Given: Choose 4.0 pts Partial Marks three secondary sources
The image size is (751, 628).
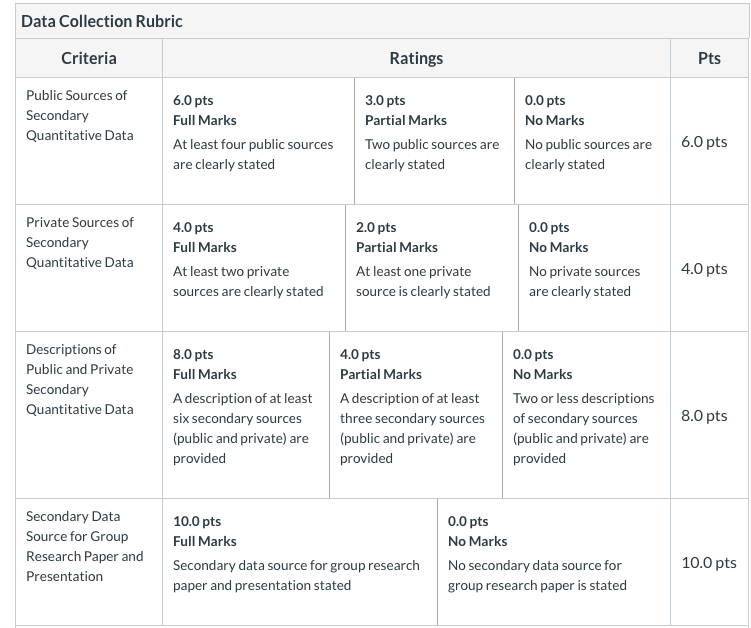Looking at the screenshot, I should click(x=416, y=415).
